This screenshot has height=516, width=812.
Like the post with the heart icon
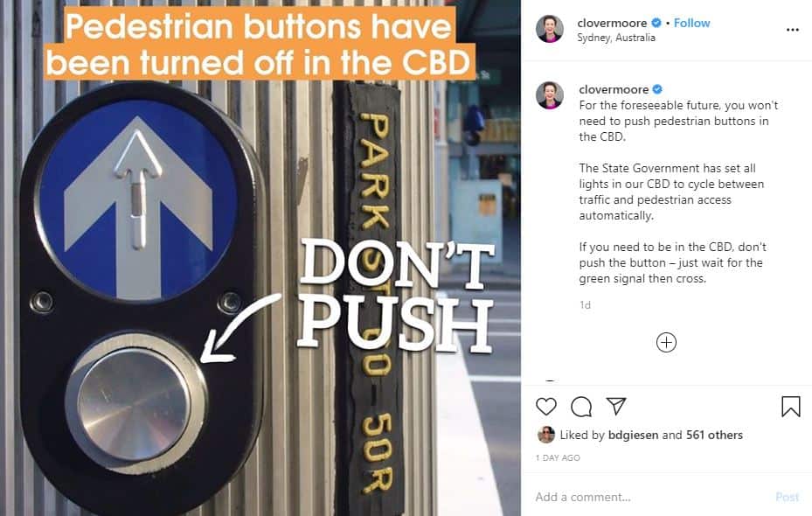point(545,407)
